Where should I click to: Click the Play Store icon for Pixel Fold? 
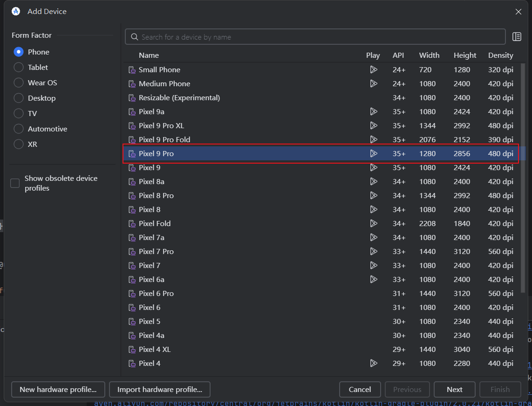pos(373,223)
